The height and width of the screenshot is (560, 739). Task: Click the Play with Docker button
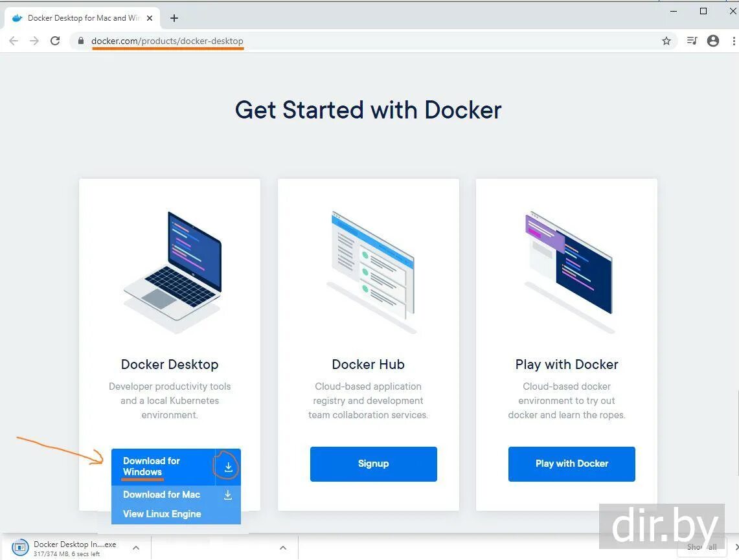coord(572,464)
